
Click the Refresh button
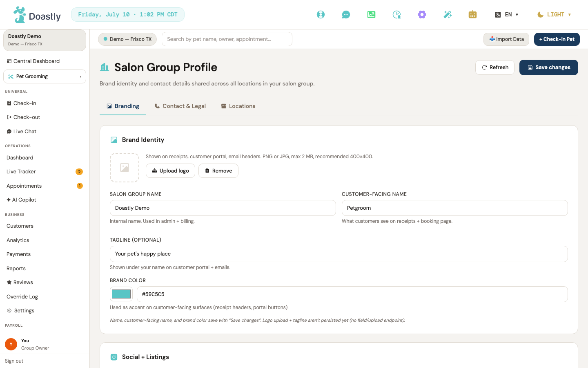pyautogui.click(x=495, y=67)
